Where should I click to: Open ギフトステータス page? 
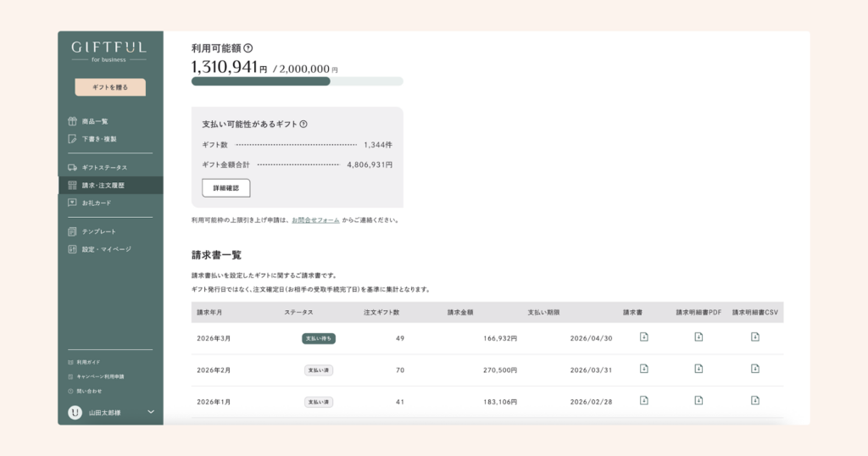(104, 167)
